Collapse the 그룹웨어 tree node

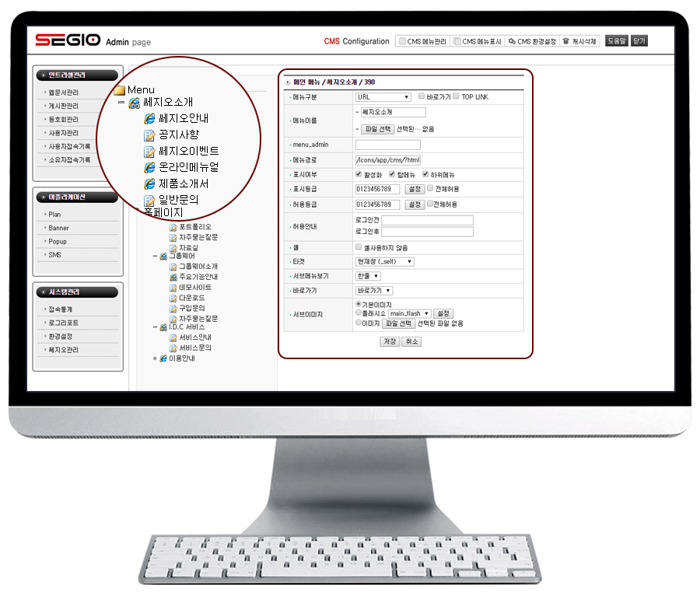[155, 256]
